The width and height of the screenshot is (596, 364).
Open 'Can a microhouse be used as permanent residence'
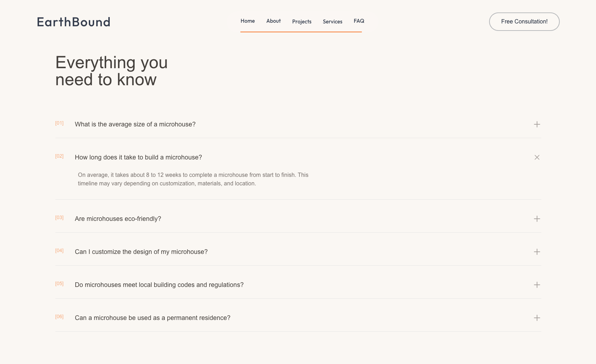pos(152,318)
